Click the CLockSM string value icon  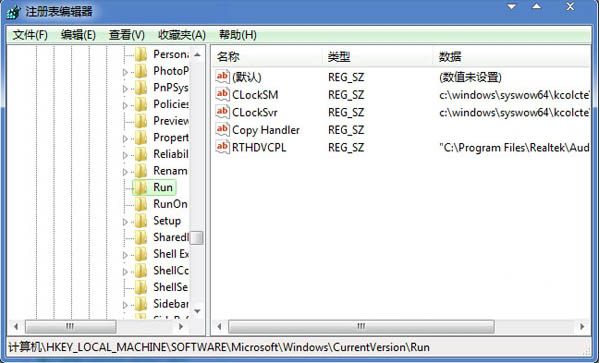point(222,94)
